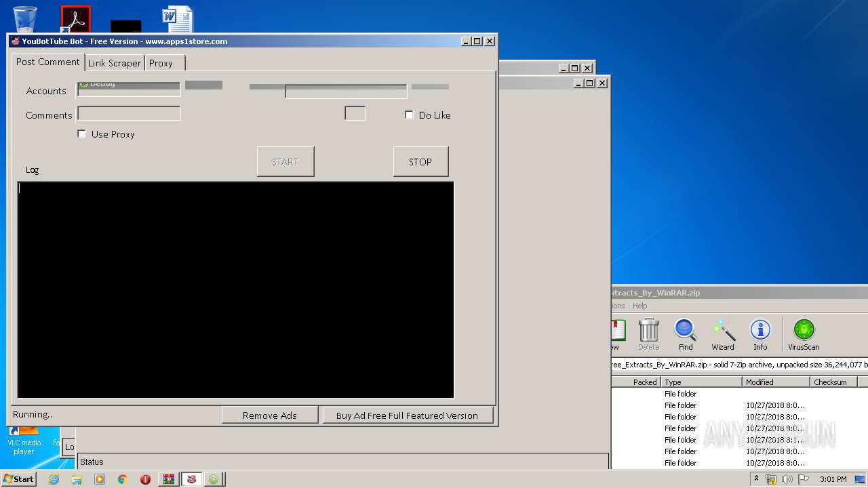Sort WinRAR list by Packed column
This screenshot has height=488, width=868.
(x=636, y=382)
